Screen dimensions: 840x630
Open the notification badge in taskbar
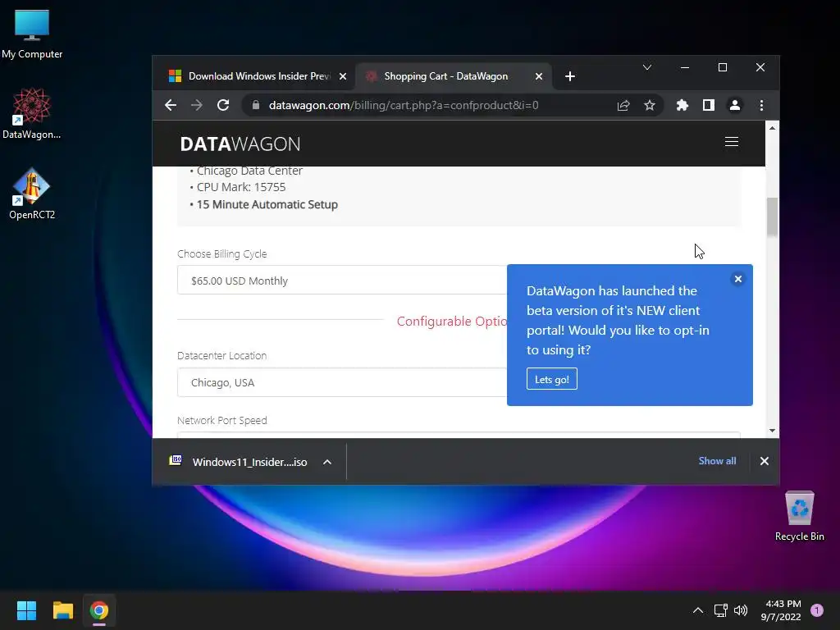tap(817, 610)
